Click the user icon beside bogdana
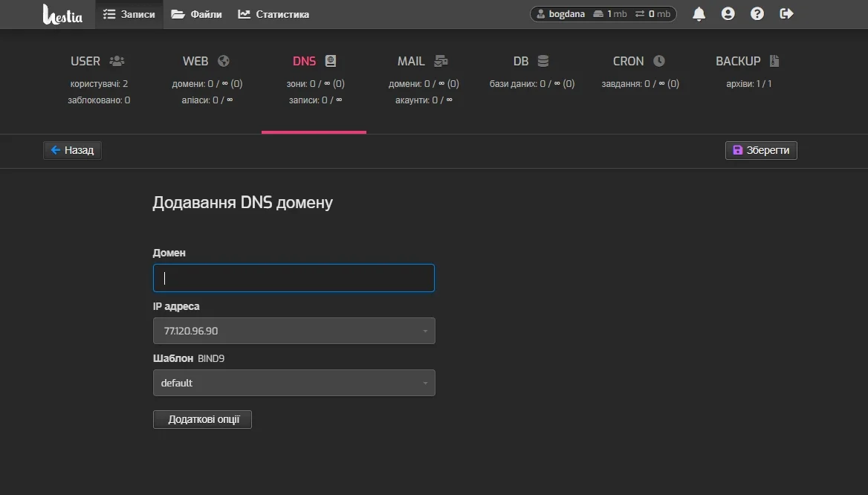 point(540,14)
